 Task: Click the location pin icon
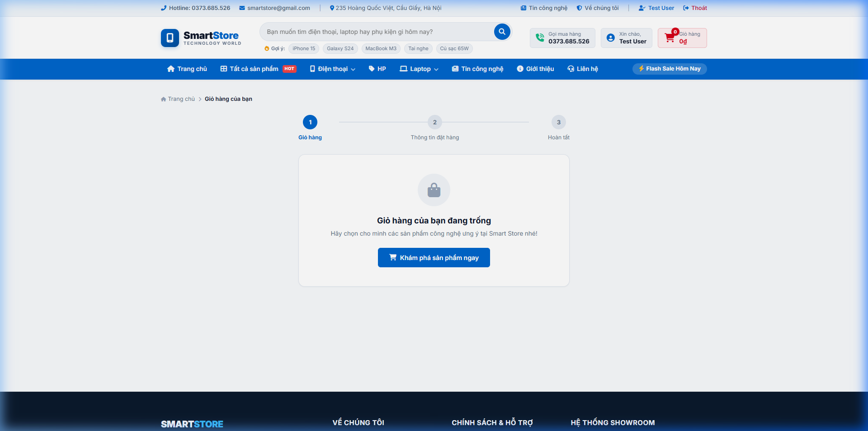pyautogui.click(x=332, y=8)
